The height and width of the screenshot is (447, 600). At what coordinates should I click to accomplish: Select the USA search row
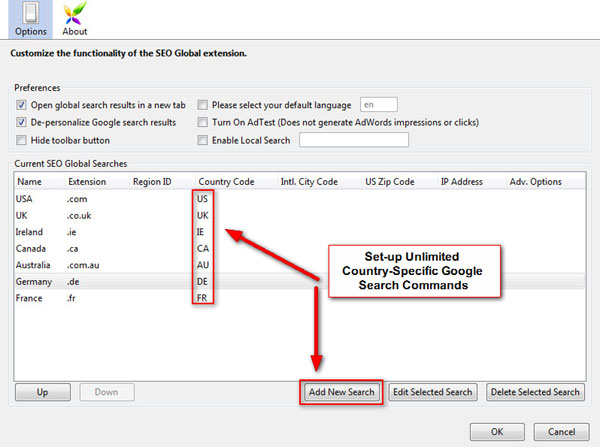point(300,199)
